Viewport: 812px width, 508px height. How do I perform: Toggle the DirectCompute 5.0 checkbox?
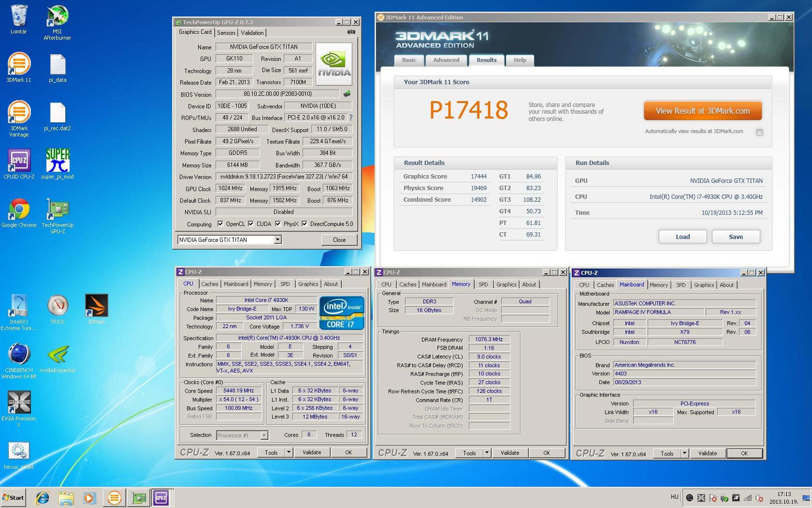point(304,224)
